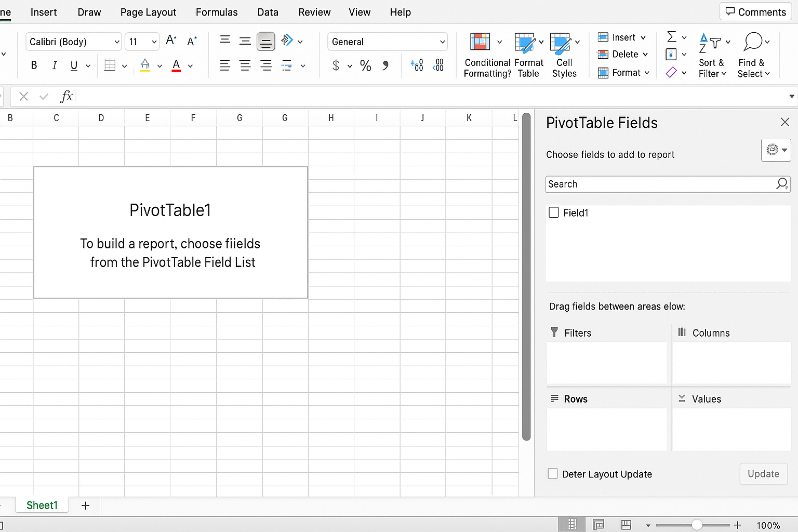Add a new sheet with plus
The height and width of the screenshot is (532, 798).
point(86,506)
